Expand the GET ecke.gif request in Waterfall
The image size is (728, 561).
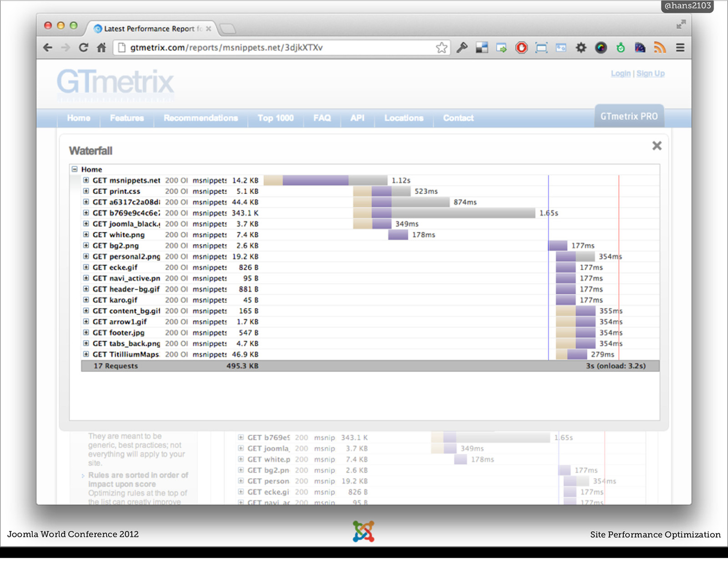[x=86, y=267]
